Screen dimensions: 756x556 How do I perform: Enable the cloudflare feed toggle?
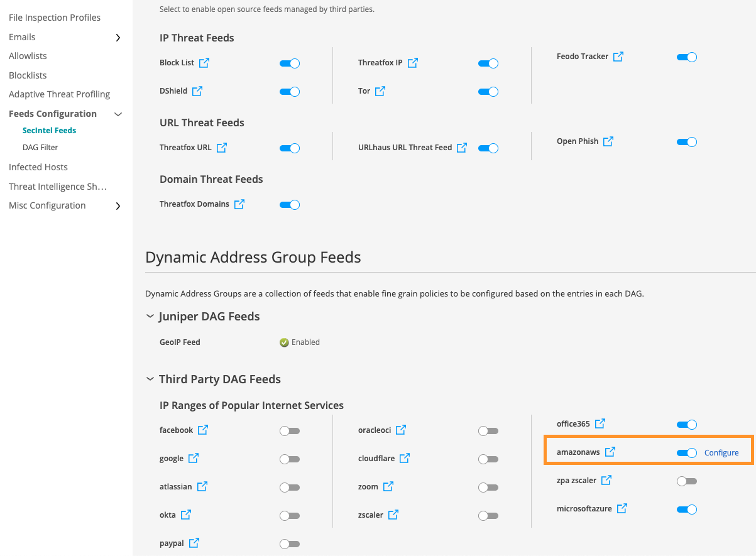[488, 459]
